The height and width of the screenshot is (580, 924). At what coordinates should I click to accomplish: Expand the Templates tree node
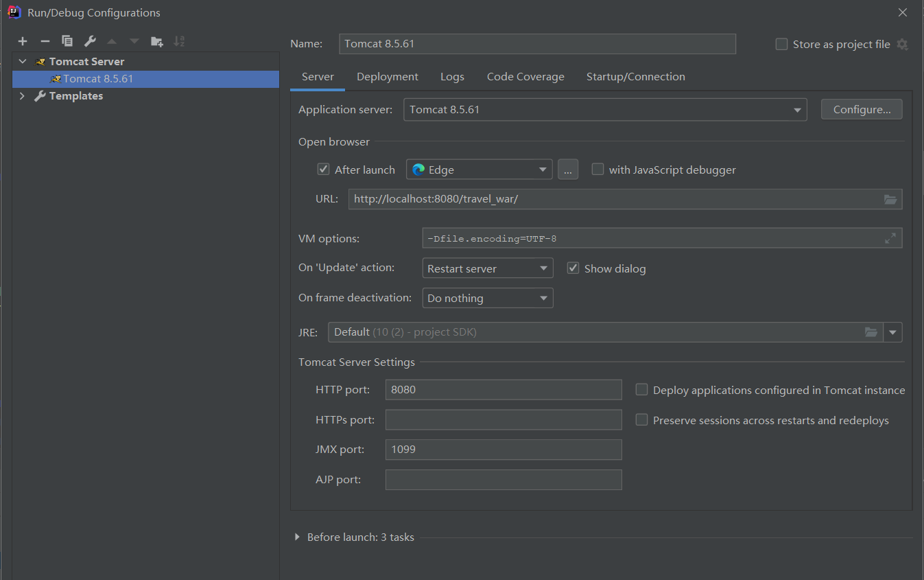tap(23, 96)
